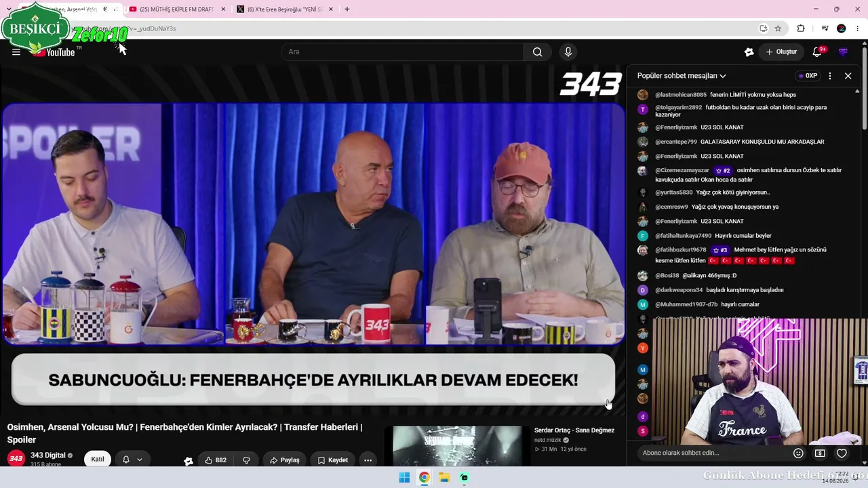Share the video using Paylaş
The image size is (868, 488).
click(x=285, y=460)
